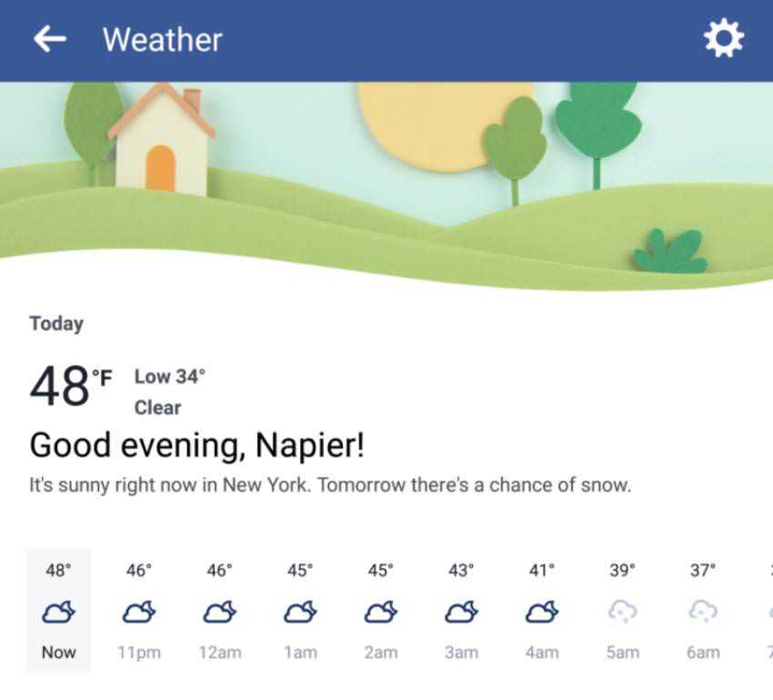Tap the 5am snow cloud icon
Viewport: 773px width, 700px height.
pyautogui.click(x=622, y=613)
